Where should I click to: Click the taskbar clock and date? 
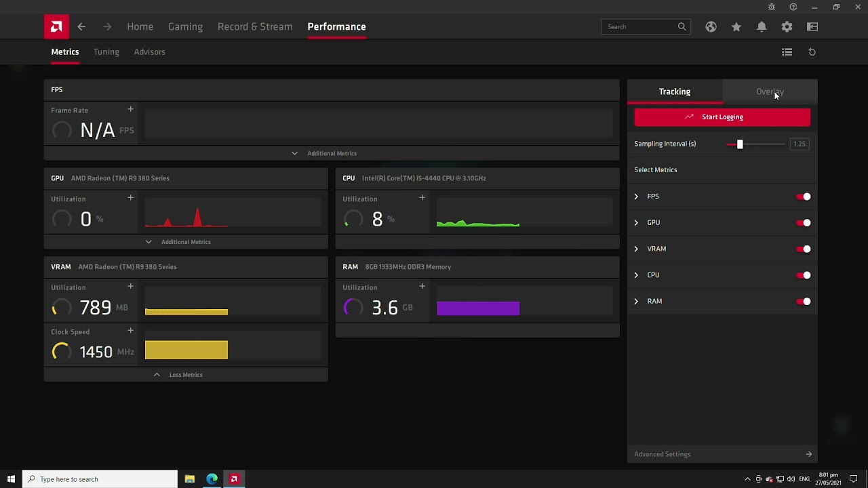pyautogui.click(x=830, y=479)
